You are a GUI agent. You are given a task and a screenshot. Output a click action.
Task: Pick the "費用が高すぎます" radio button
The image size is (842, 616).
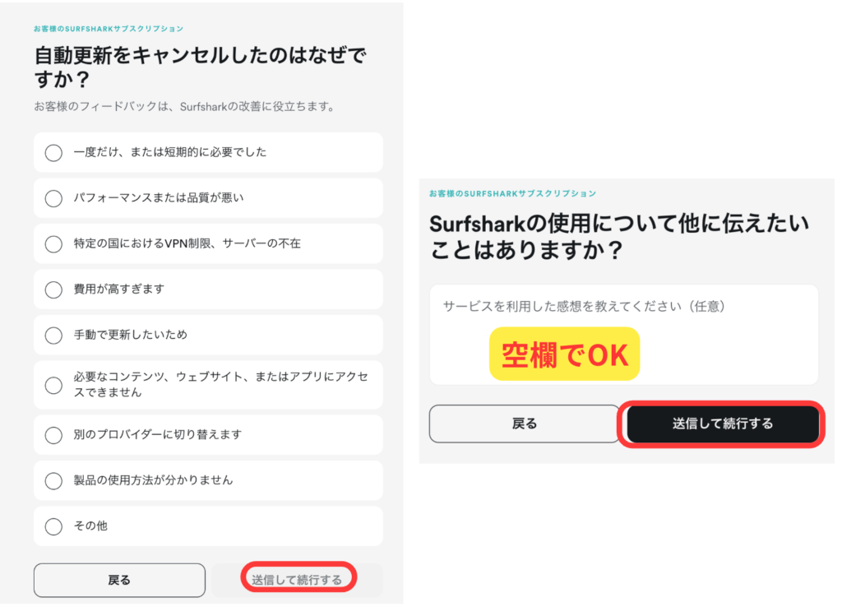(x=54, y=289)
